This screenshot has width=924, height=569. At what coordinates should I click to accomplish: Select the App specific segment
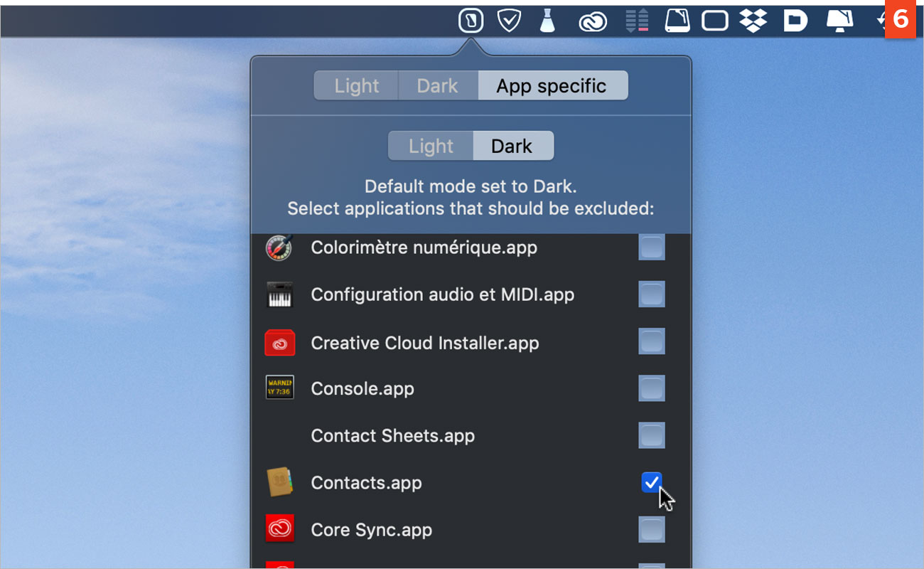[552, 85]
